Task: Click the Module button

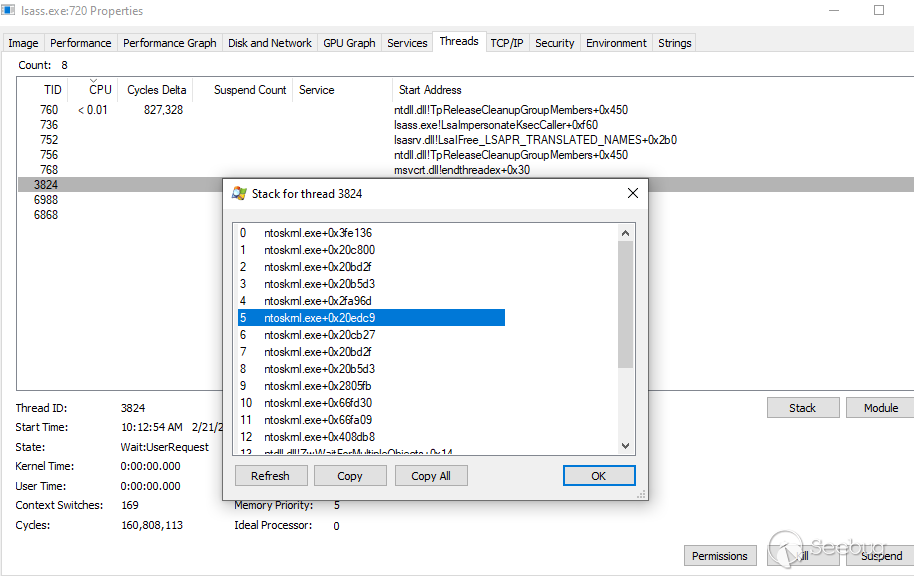Action: [880, 408]
